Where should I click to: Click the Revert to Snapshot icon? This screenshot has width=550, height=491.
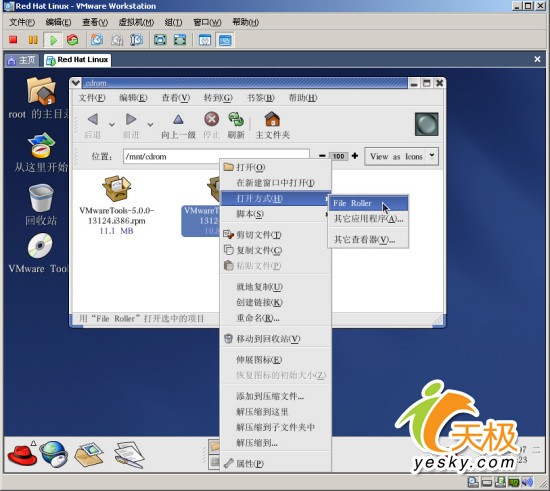[x=117, y=40]
